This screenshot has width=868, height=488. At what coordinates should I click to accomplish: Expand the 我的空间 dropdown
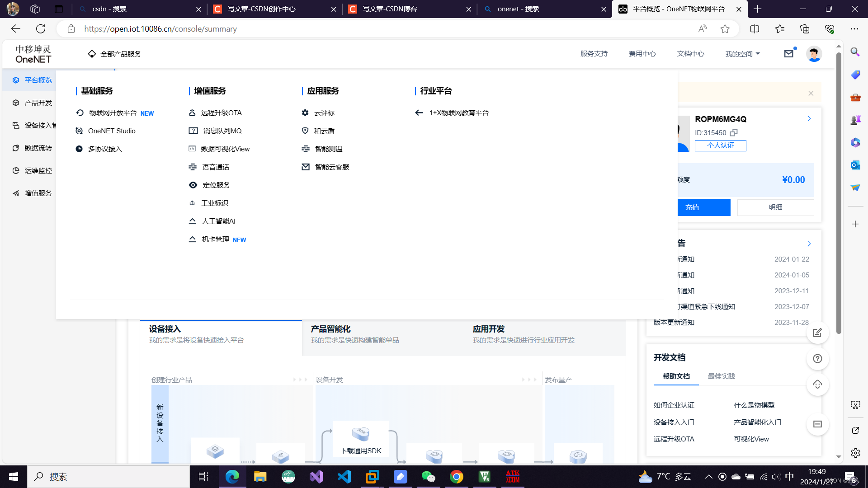tap(742, 53)
